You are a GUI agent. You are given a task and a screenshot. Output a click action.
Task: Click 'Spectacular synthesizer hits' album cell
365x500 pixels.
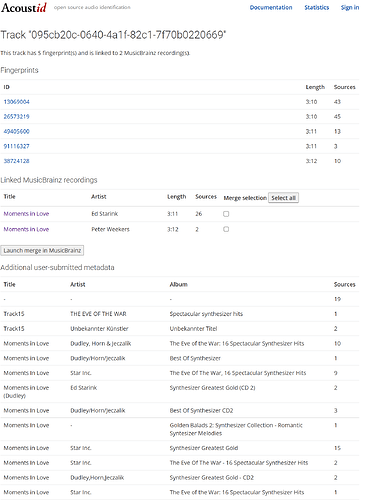coord(206,314)
